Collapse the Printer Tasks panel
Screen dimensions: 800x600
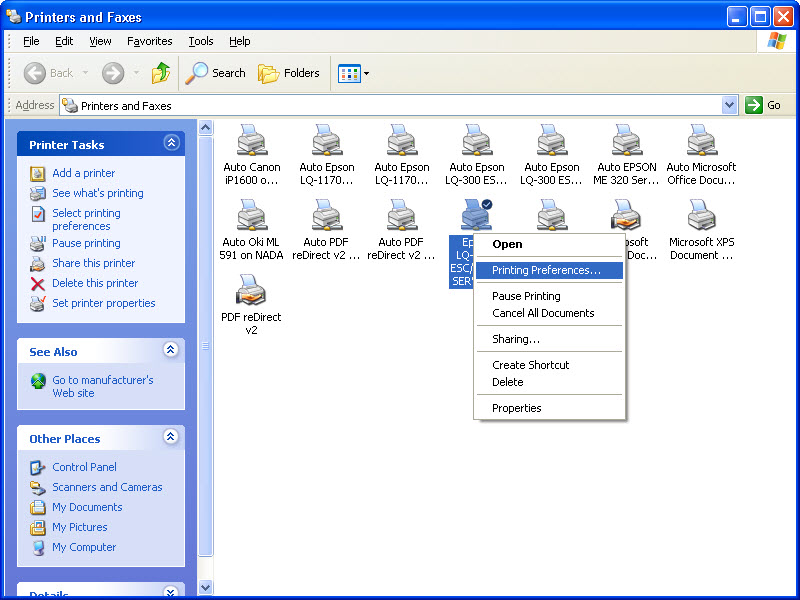click(x=171, y=144)
